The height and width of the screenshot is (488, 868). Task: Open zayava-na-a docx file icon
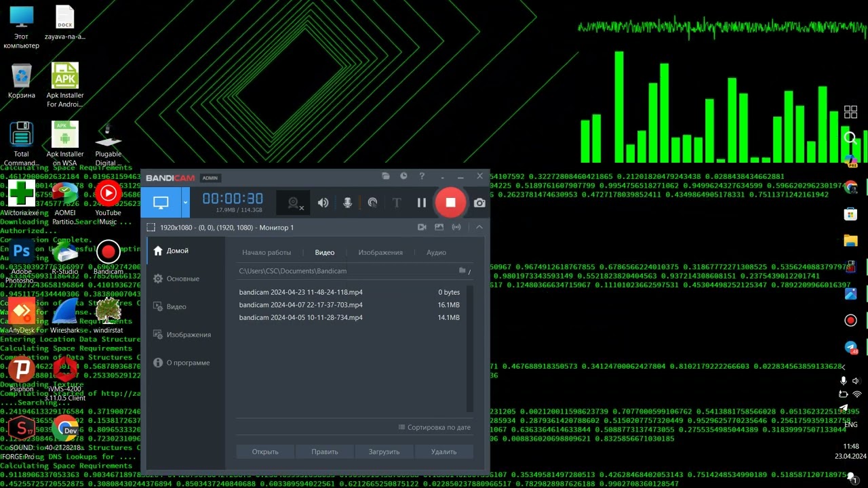65,24
